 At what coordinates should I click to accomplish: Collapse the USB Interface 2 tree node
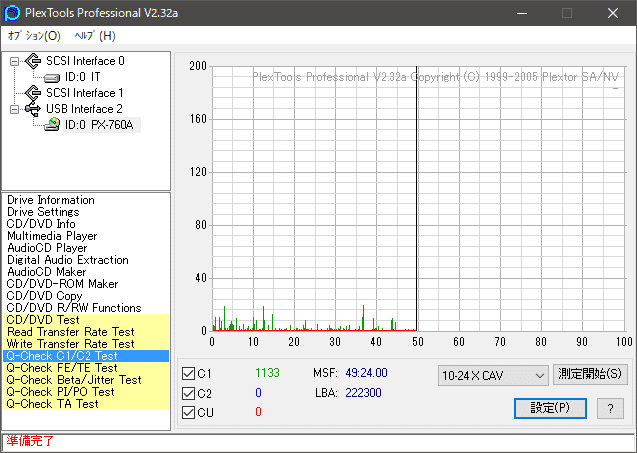14,109
